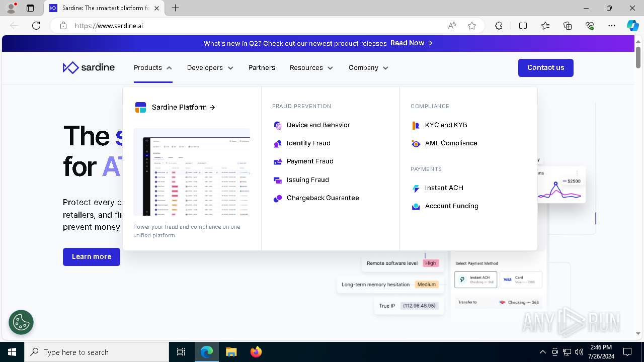Screen dimensions: 644x362
Task: Click the Sardine platform dashboard thumbnail
Action: (x=192, y=172)
